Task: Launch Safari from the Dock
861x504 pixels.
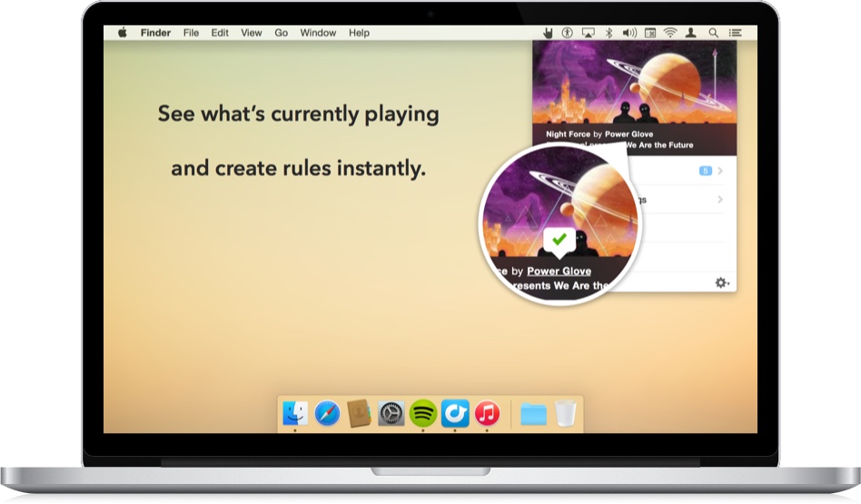Action: (x=327, y=413)
